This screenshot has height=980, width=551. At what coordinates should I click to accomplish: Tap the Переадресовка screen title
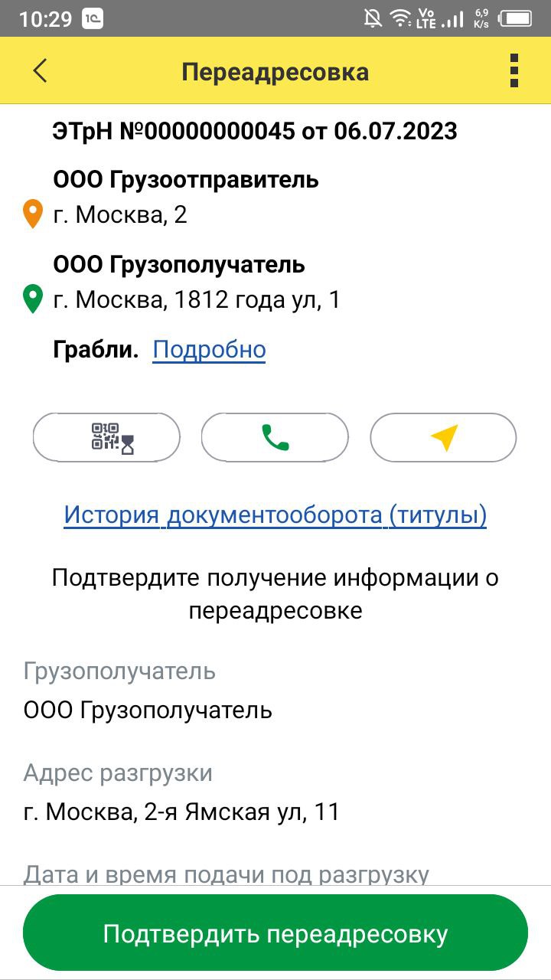point(275,71)
